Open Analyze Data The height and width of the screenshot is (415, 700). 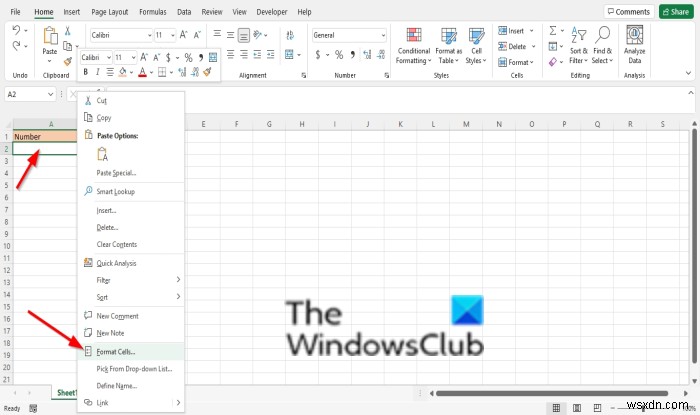(635, 45)
